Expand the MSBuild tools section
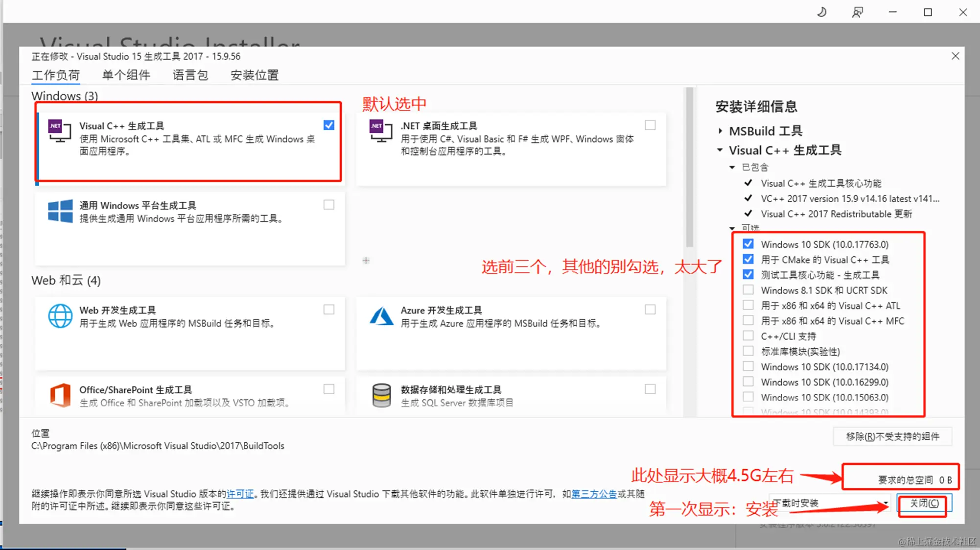Image resolution: width=980 pixels, height=550 pixels. pyautogui.click(x=720, y=131)
